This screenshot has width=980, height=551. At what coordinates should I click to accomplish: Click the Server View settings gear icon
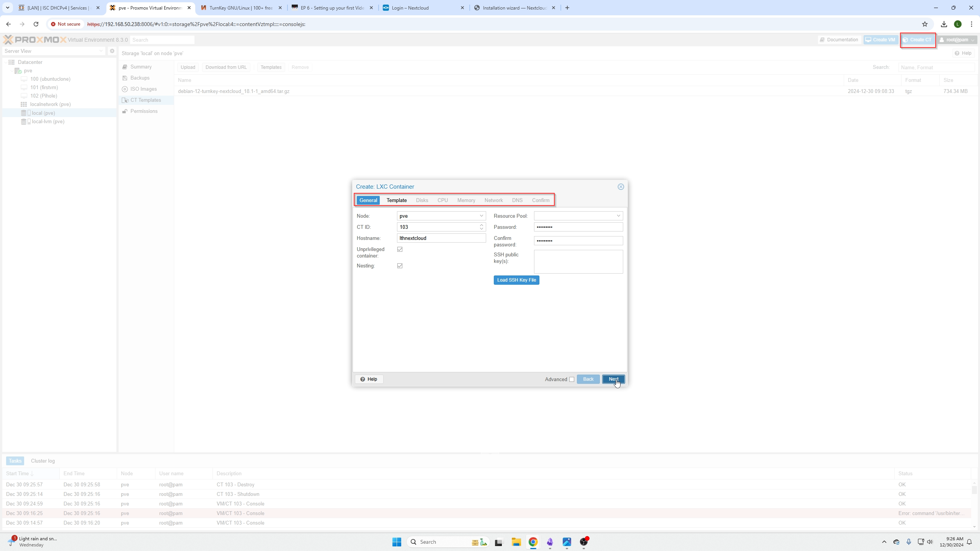[x=112, y=51]
